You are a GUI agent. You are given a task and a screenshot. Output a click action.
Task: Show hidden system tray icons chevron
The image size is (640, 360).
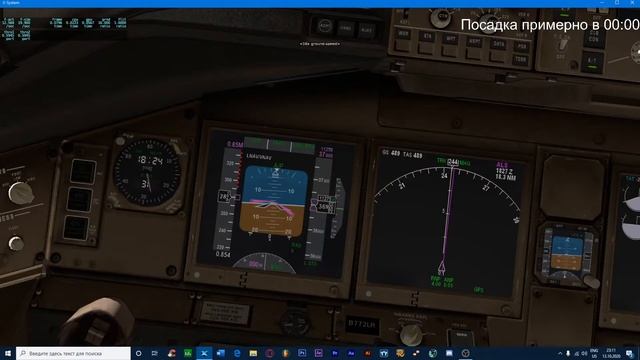coord(560,353)
